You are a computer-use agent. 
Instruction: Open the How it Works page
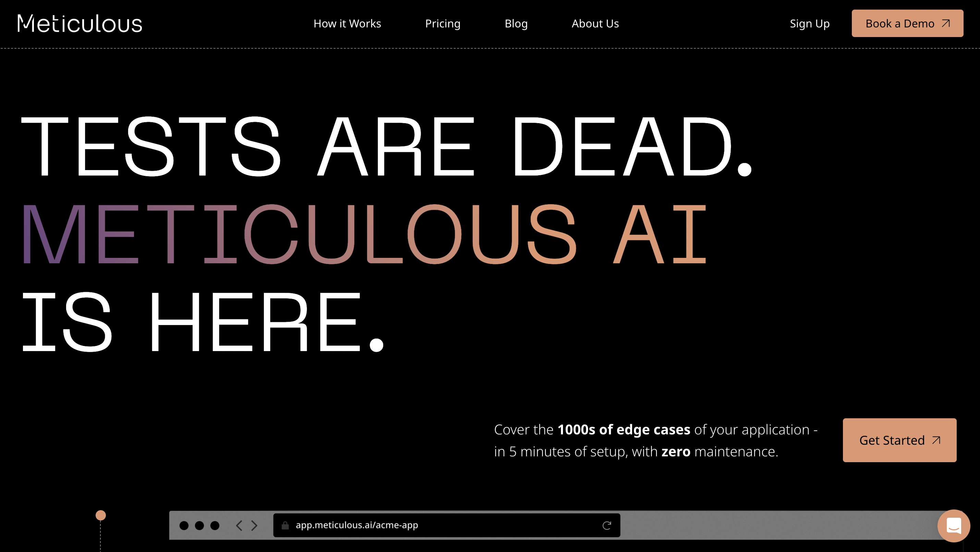click(347, 23)
